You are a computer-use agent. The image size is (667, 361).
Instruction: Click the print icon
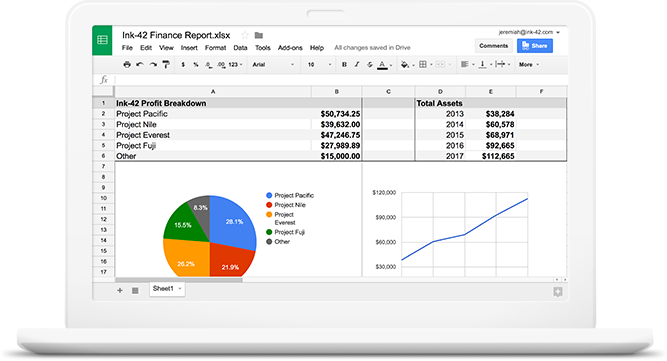[x=127, y=65]
